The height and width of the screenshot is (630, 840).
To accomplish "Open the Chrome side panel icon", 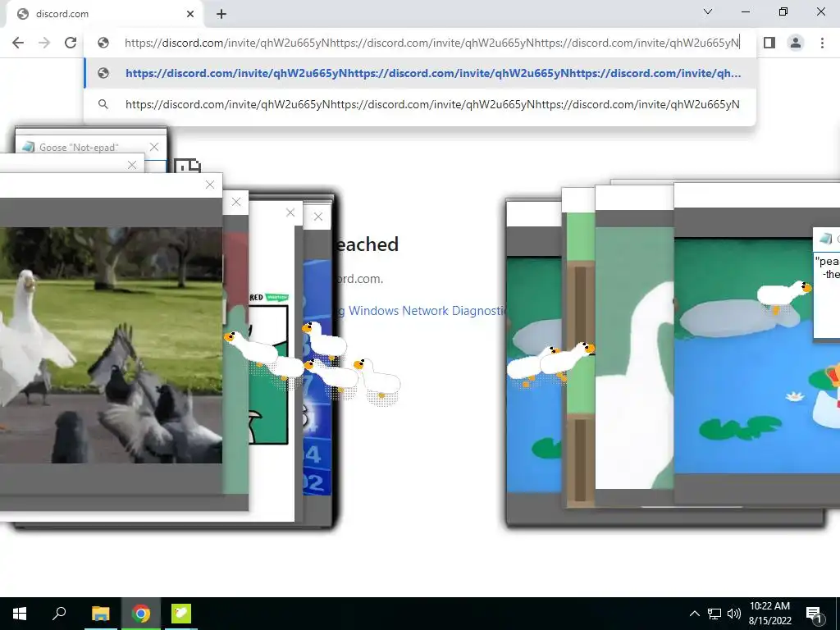I will [x=769, y=43].
